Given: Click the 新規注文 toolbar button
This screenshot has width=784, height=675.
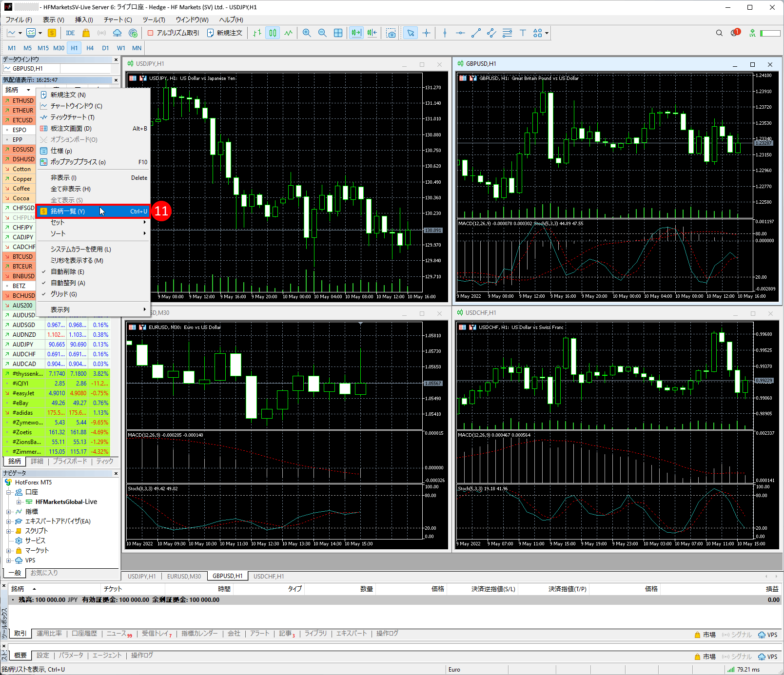Looking at the screenshot, I should [225, 33].
